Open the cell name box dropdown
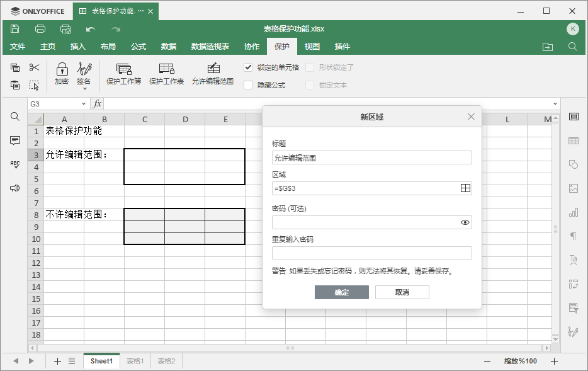 84,104
